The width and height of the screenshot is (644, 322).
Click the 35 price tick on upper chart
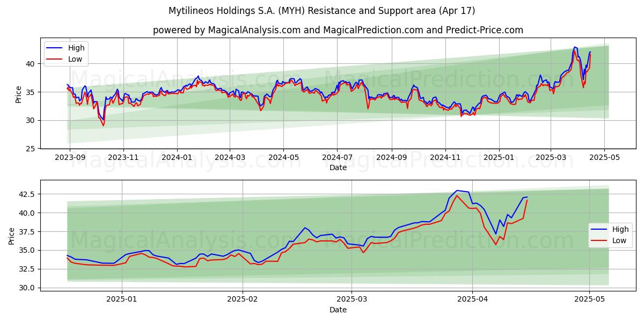pyautogui.click(x=32, y=92)
